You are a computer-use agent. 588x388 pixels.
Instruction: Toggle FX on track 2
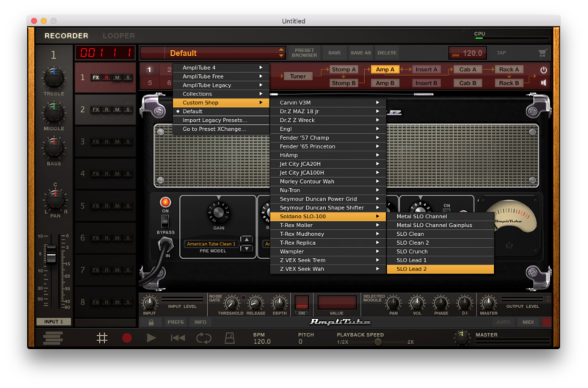(x=96, y=109)
